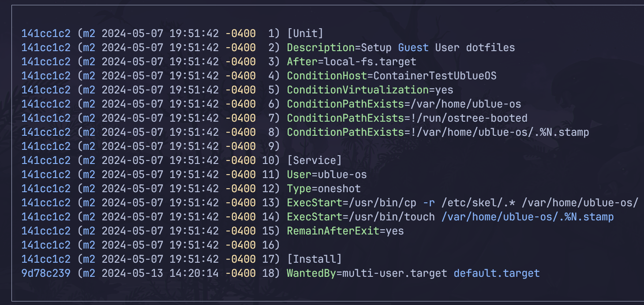Image resolution: width=644 pixels, height=305 pixels.
Task: Click the [Unit] section header
Action: pyautogui.click(x=305, y=33)
